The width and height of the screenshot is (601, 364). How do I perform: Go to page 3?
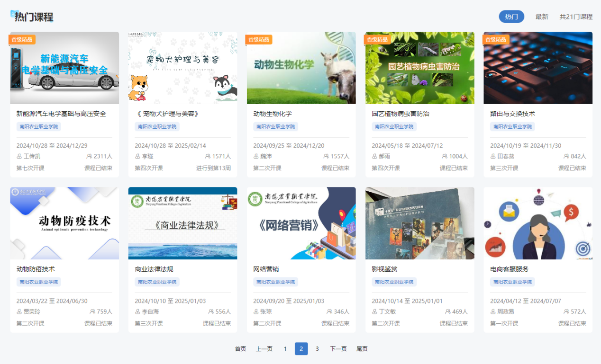pyautogui.click(x=317, y=349)
